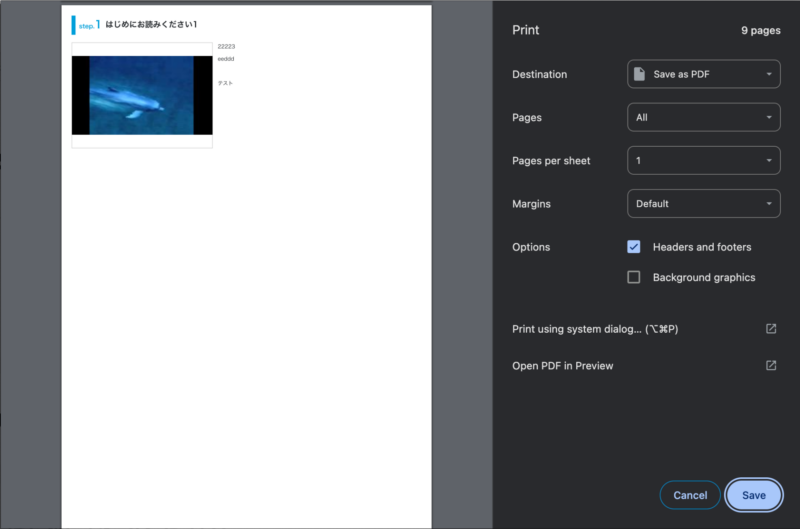Click external-link icon beside Open PDF in Preview
800x529 pixels.
[771, 366]
